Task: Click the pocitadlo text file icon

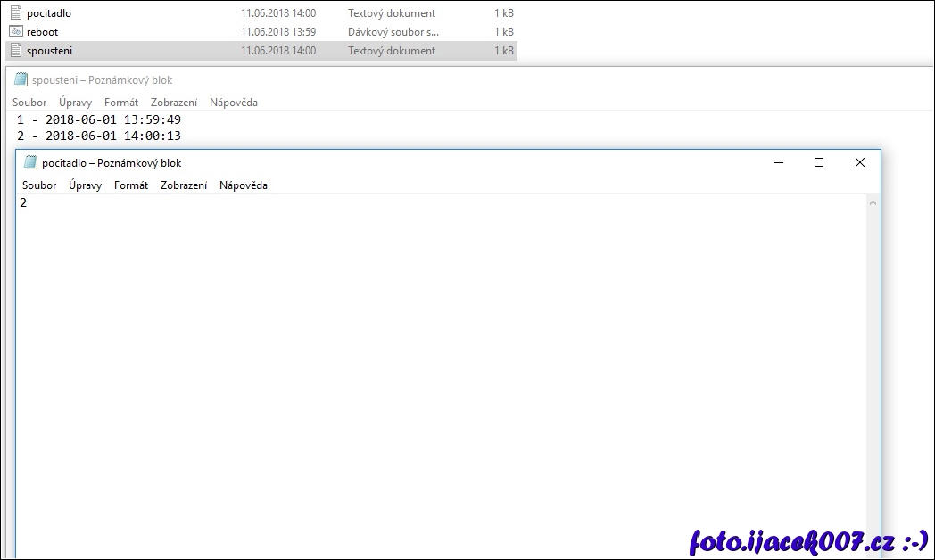Action: [x=15, y=13]
